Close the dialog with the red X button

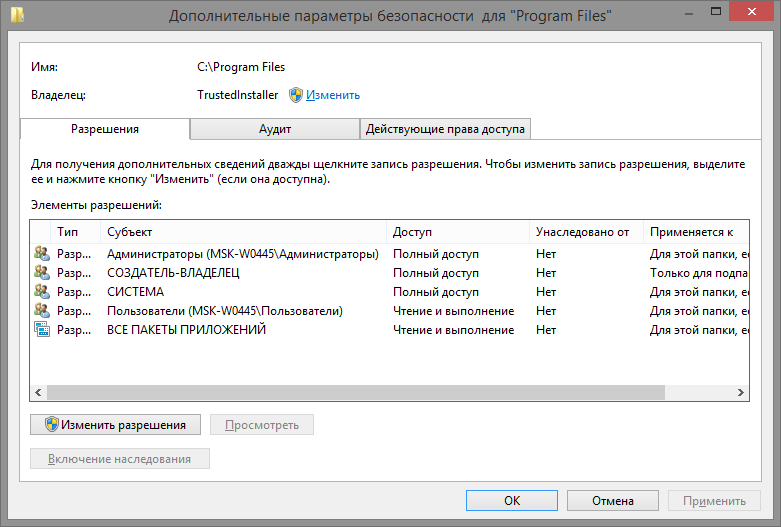point(752,11)
